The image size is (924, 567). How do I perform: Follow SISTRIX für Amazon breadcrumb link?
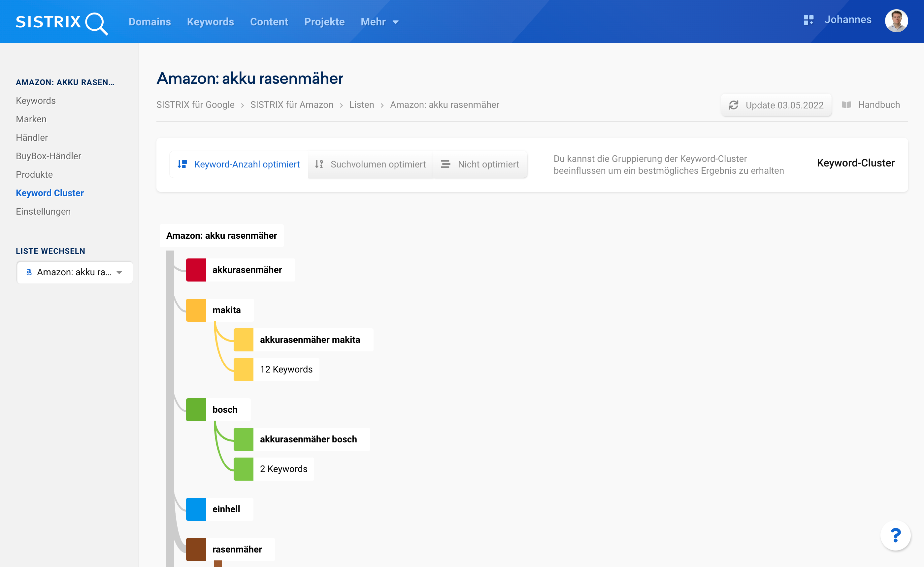coord(292,105)
